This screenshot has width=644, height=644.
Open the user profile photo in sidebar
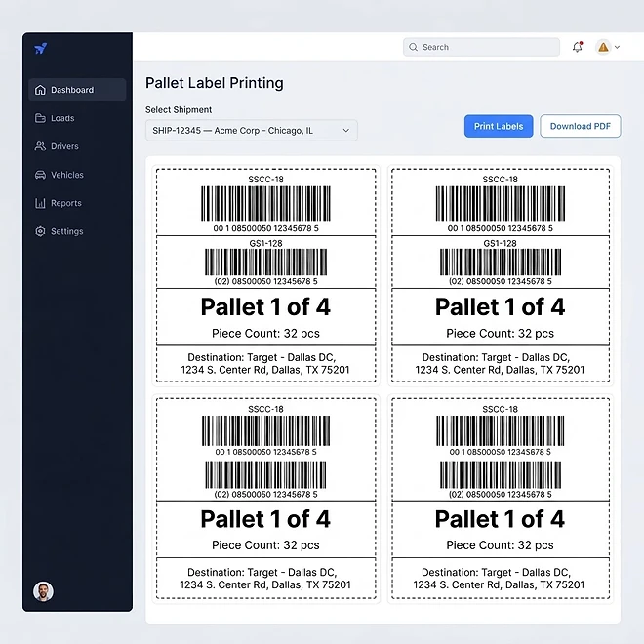coord(43,591)
